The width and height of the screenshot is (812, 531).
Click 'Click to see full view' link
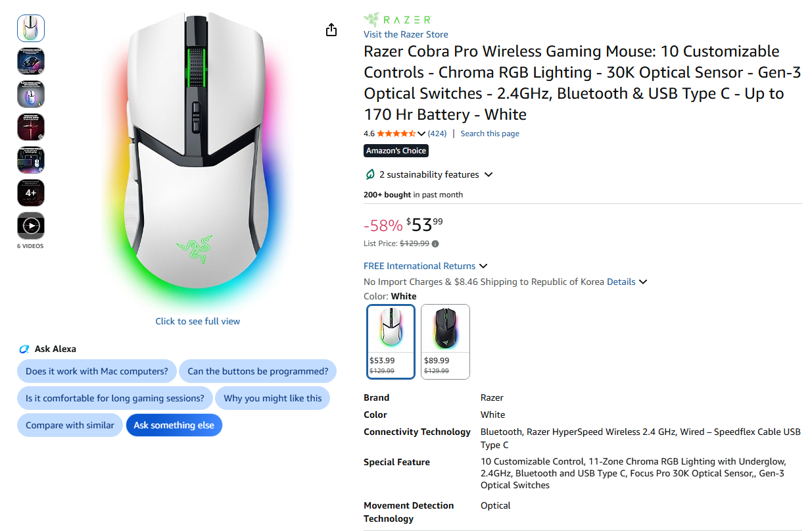tap(198, 321)
